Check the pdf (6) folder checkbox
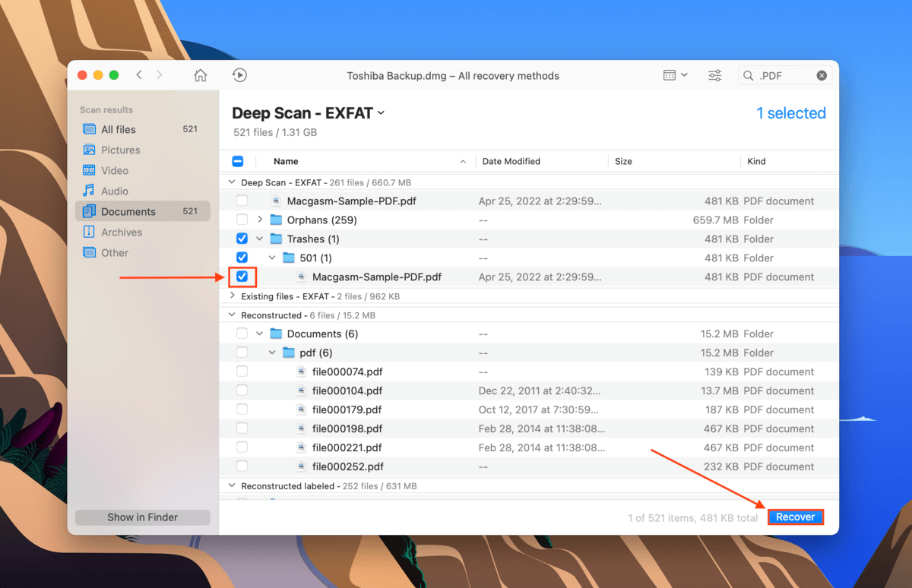This screenshot has width=912, height=588. pos(242,352)
